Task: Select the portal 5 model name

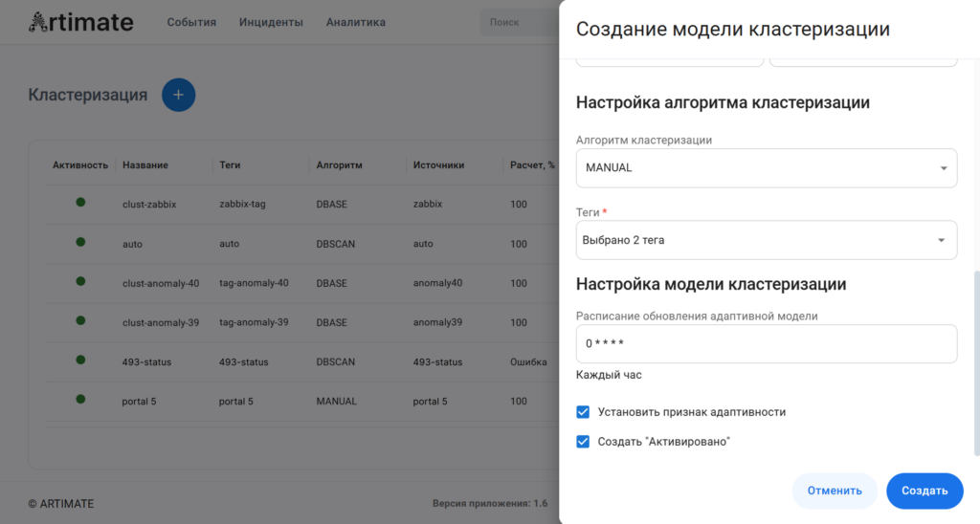Action: 140,402
